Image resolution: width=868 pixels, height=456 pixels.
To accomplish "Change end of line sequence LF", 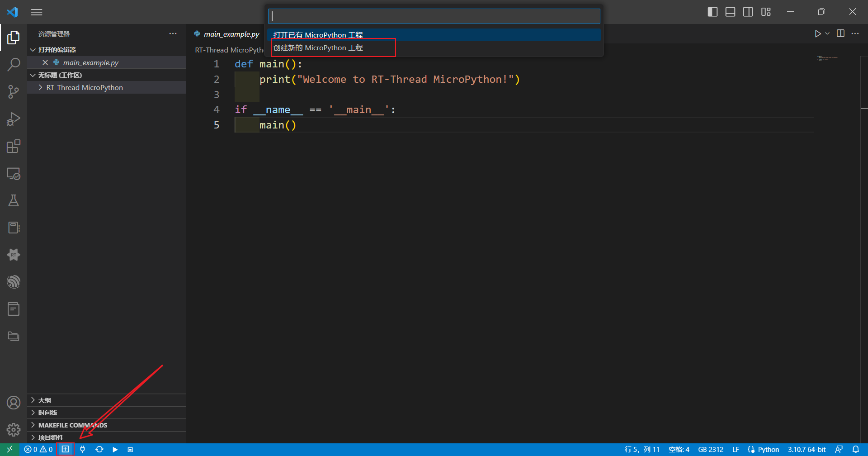I will tap(736, 449).
